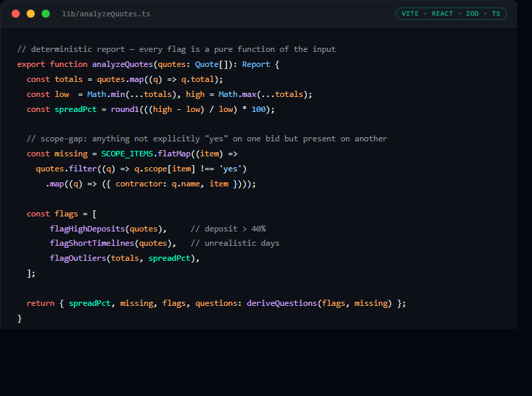This screenshot has height=396, width=532.
Task: Click the 'unrealistic days' comment
Action: [235, 243]
